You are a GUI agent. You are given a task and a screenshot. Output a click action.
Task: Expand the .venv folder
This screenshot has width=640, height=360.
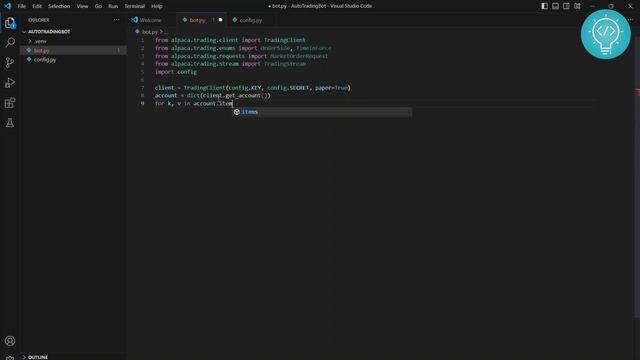pos(40,41)
